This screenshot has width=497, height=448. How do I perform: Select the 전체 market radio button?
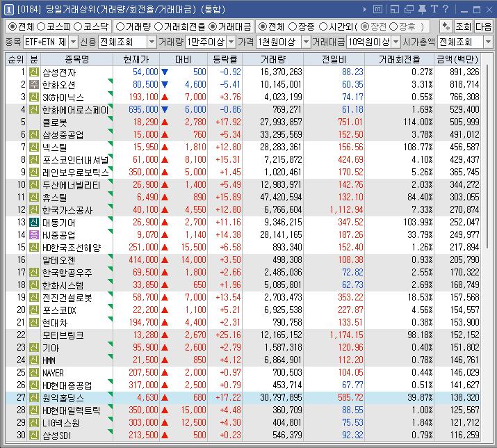click(x=13, y=26)
